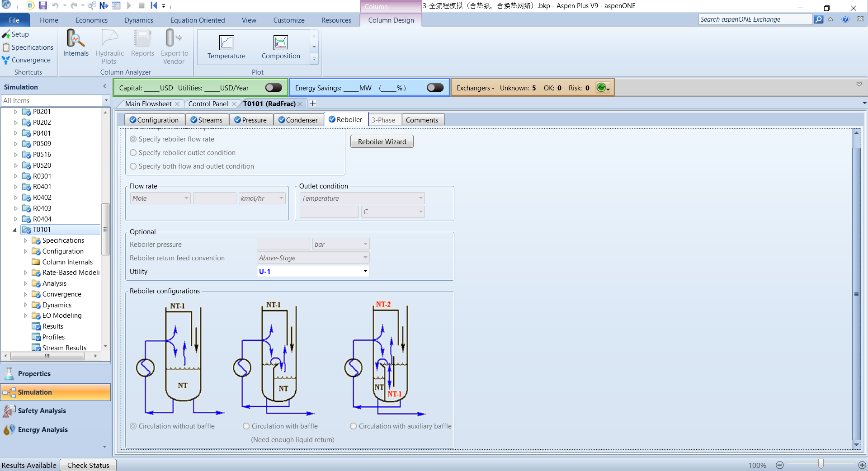Click the Check Status button

tap(88, 465)
